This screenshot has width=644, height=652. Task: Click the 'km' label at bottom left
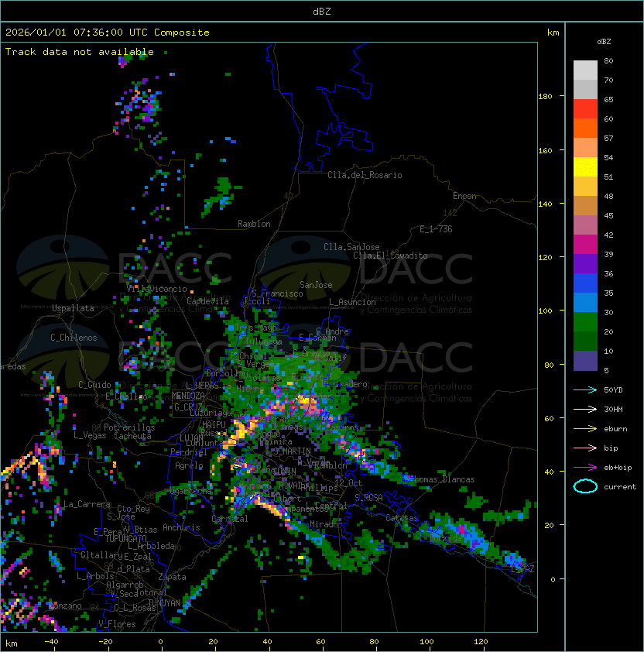[12, 643]
